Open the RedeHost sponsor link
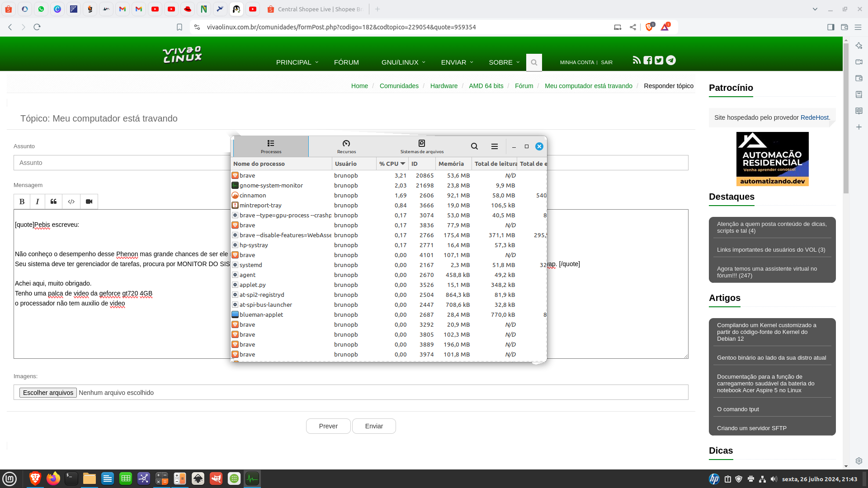The height and width of the screenshot is (488, 868). [815, 117]
